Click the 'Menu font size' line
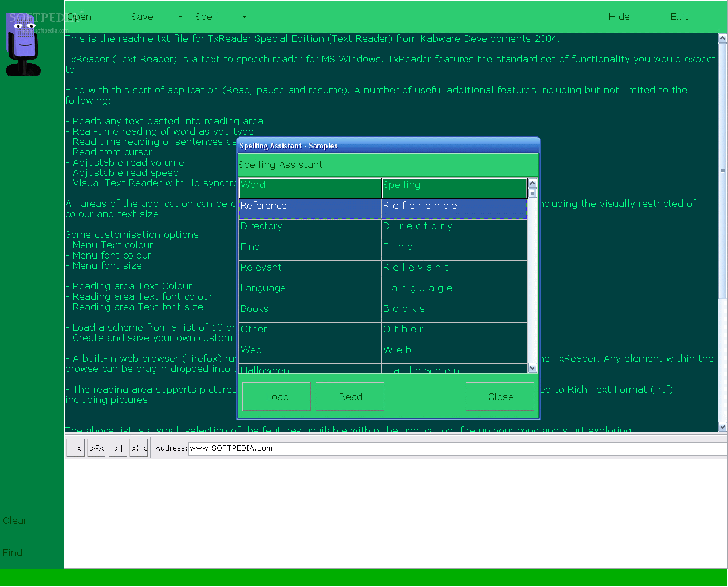This screenshot has width=728, height=587. click(104, 265)
